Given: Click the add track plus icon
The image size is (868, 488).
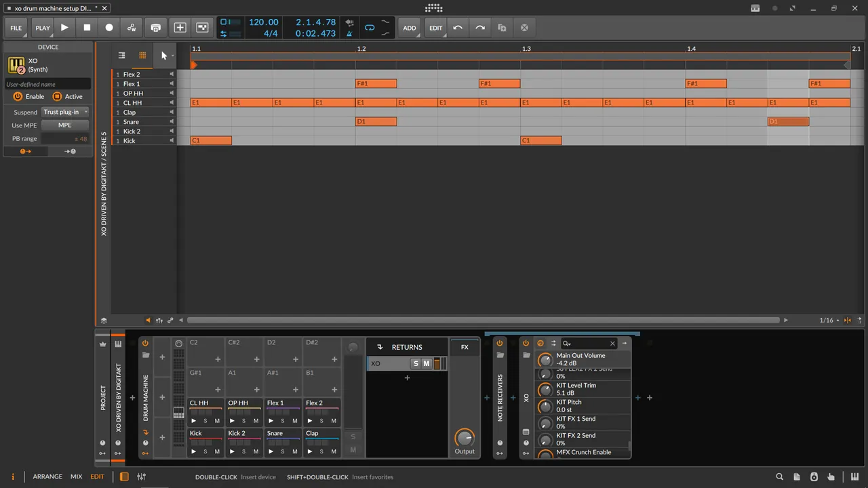Looking at the screenshot, I should click(180, 28).
